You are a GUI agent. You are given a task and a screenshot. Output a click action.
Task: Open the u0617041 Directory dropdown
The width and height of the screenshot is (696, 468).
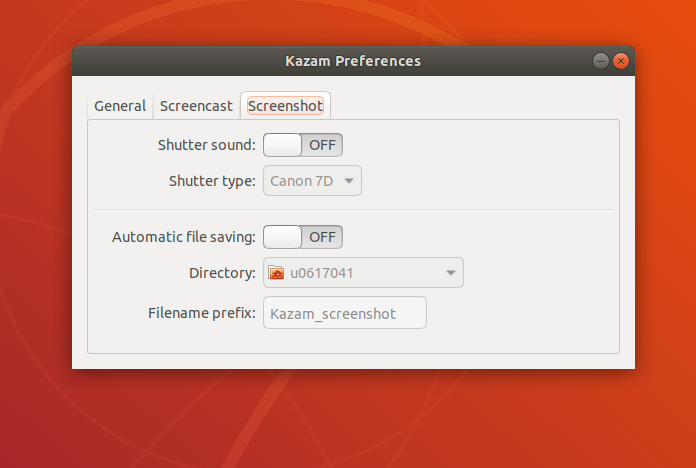click(364, 273)
